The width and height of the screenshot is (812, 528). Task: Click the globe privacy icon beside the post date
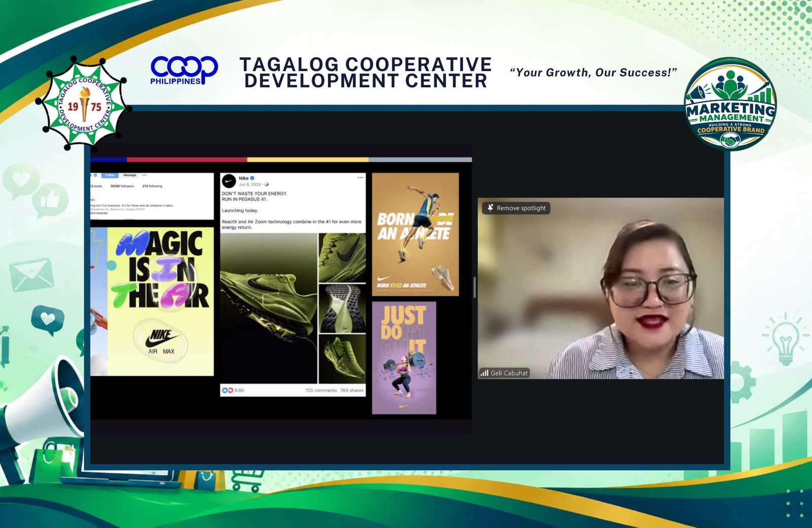tap(267, 184)
